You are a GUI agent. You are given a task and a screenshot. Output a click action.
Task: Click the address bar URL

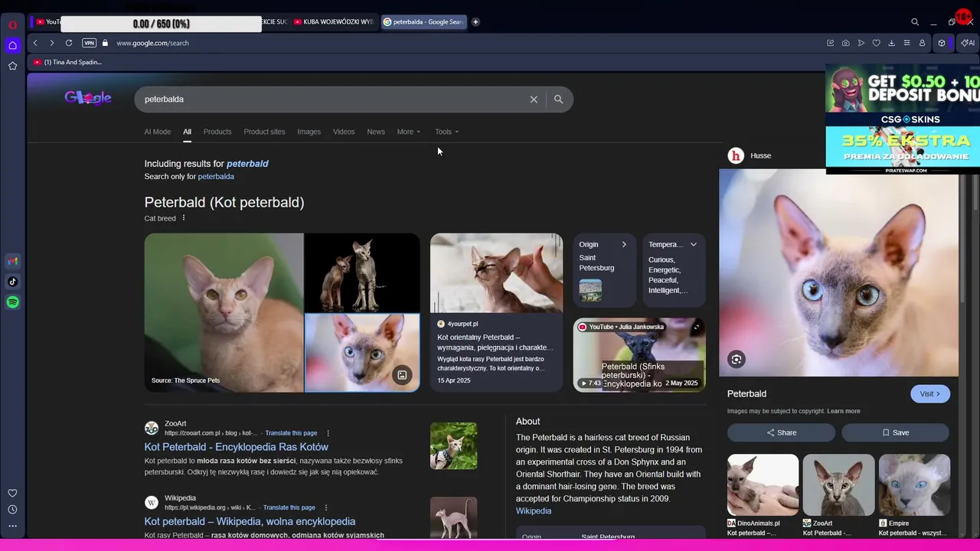tap(152, 43)
